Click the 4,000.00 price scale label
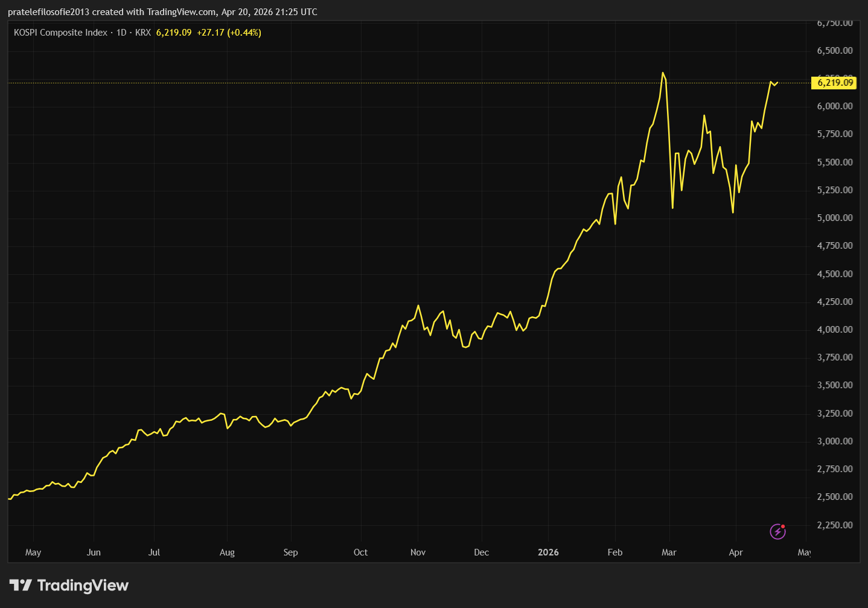Viewport: 868px width, 608px height. (835, 330)
